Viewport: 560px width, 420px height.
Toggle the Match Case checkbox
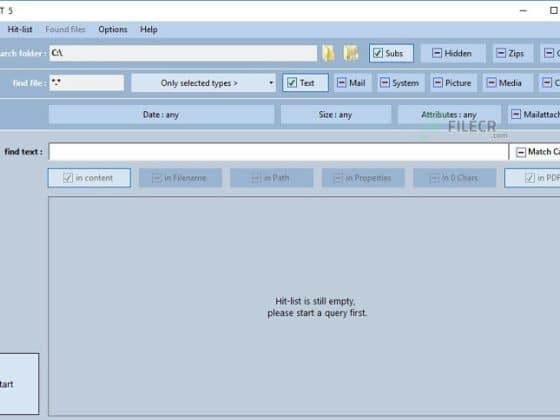[x=535, y=152]
